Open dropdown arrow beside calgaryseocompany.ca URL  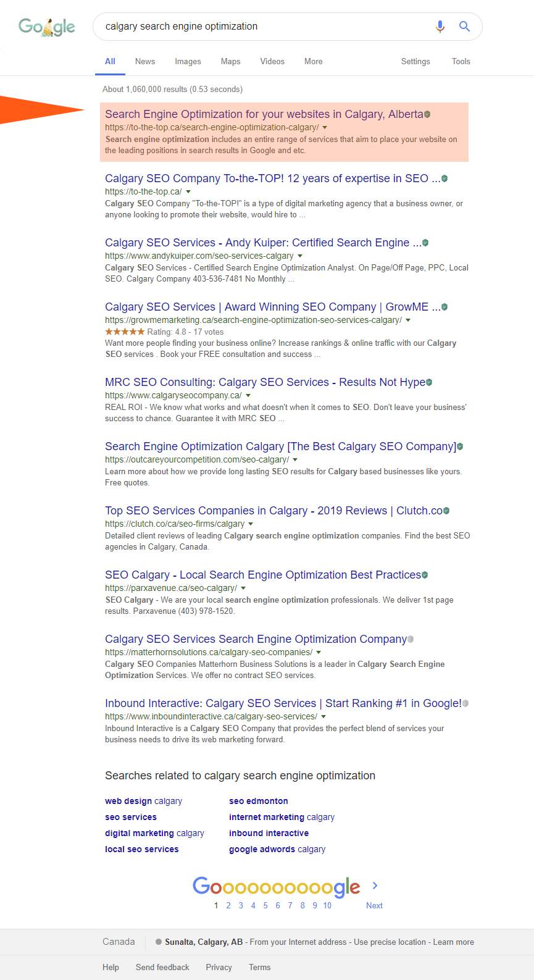coord(248,396)
